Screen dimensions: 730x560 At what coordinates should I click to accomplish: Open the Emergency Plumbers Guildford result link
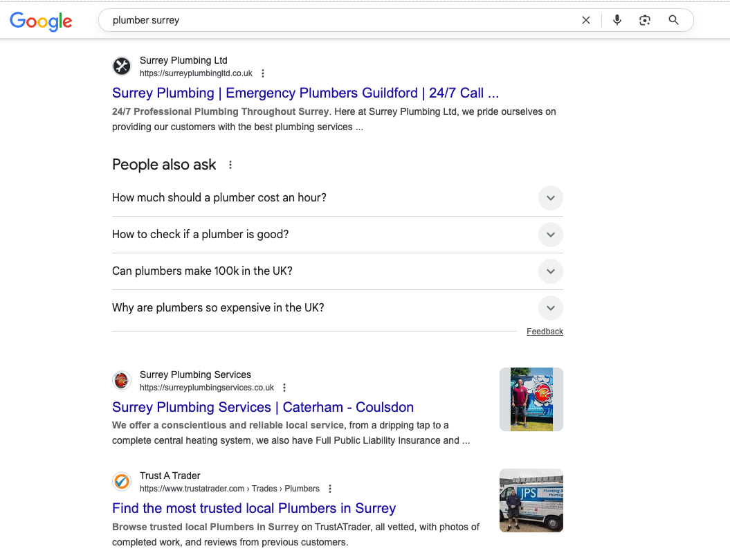(x=305, y=93)
